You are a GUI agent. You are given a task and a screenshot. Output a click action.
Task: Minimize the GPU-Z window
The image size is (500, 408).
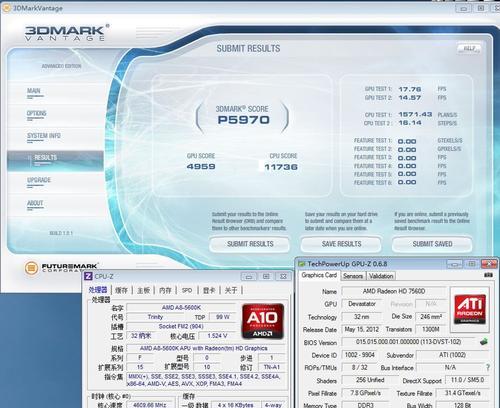pyautogui.click(x=454, y=264)
